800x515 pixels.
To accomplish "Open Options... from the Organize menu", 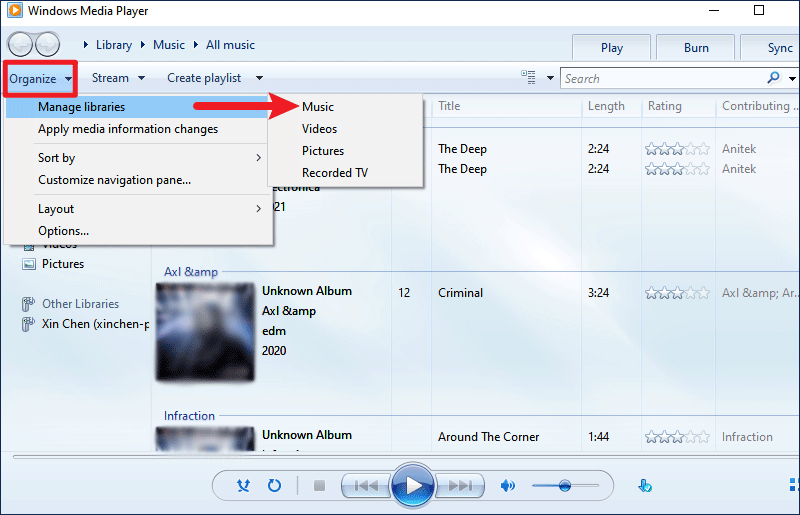I will pyautogui.click(x=63, y=231).
